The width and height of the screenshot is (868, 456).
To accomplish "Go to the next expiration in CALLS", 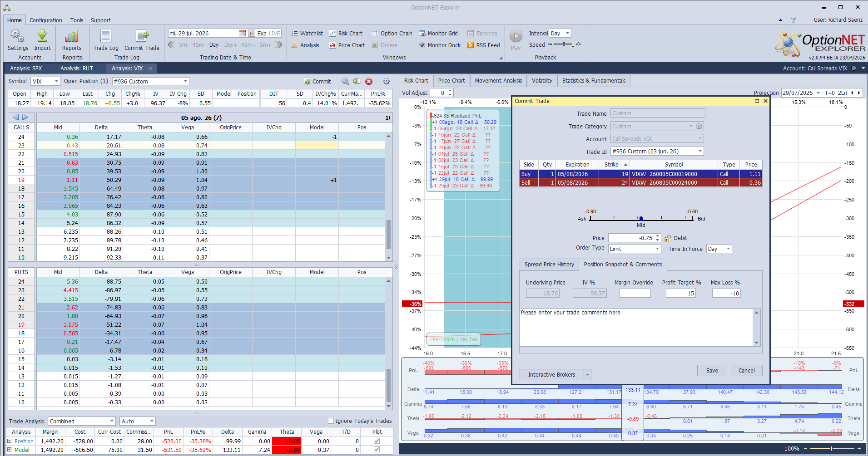I will (25, 118).
